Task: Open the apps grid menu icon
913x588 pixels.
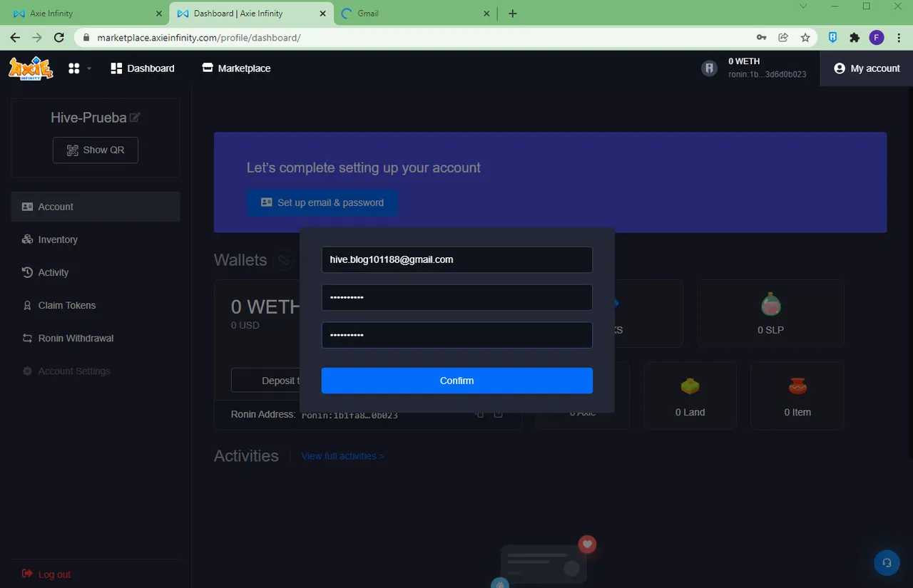Action: tap(73, 68)
